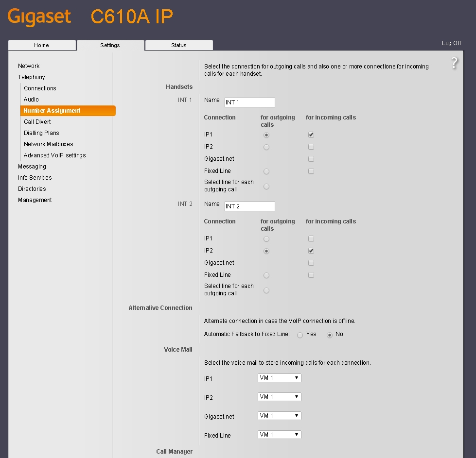The height and width of the screenshot is (458, 476).
Task: Select the Number Assignment menu entry
Action: [x=68, y=111]
